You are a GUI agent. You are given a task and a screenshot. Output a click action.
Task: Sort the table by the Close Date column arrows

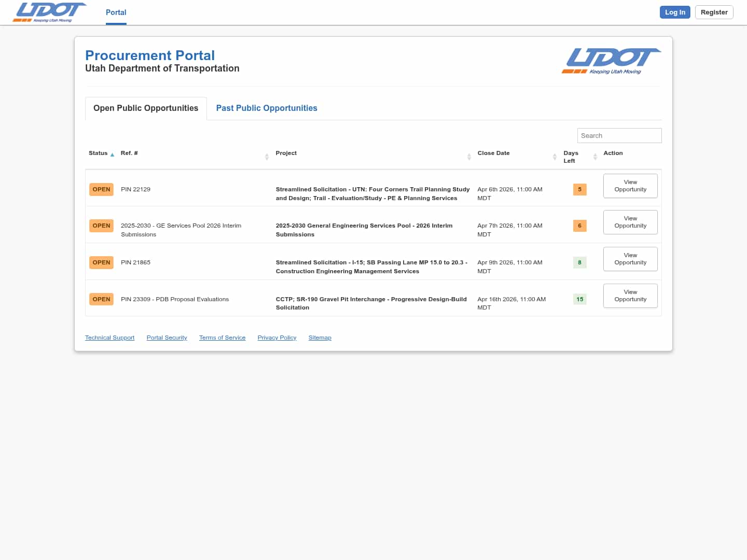(555, 157)
